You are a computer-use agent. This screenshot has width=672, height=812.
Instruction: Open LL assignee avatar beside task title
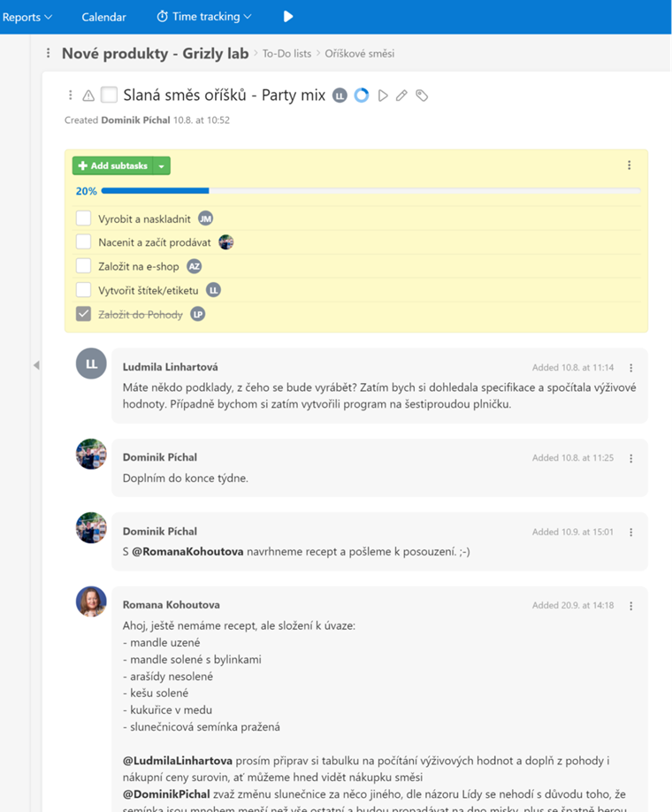(x=340, y=96)
